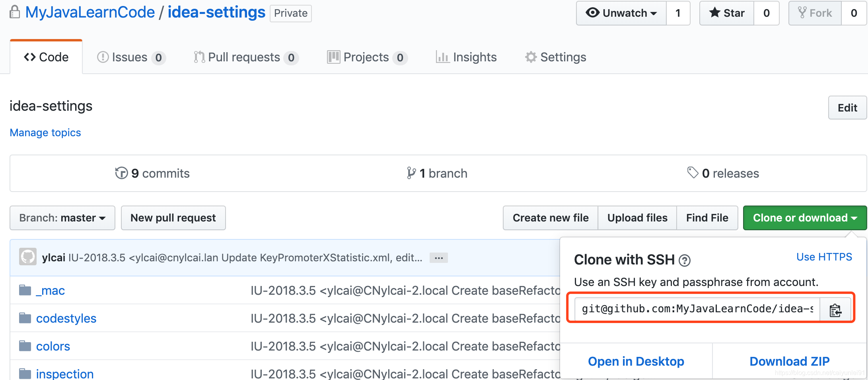Click the Insights bar chart icon
This screenshot has height=380, width=868.
[442, 57]
